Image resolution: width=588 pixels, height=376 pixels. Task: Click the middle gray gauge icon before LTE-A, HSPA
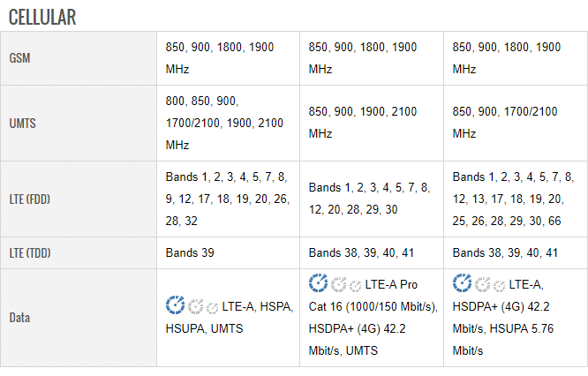tap(196, 306)
